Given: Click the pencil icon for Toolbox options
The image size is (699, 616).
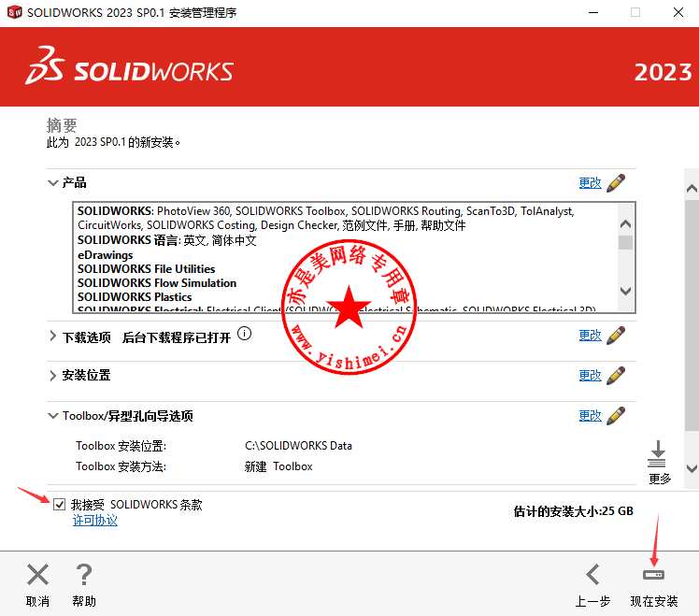Looking at the screenshot, I should coord(616,416).
